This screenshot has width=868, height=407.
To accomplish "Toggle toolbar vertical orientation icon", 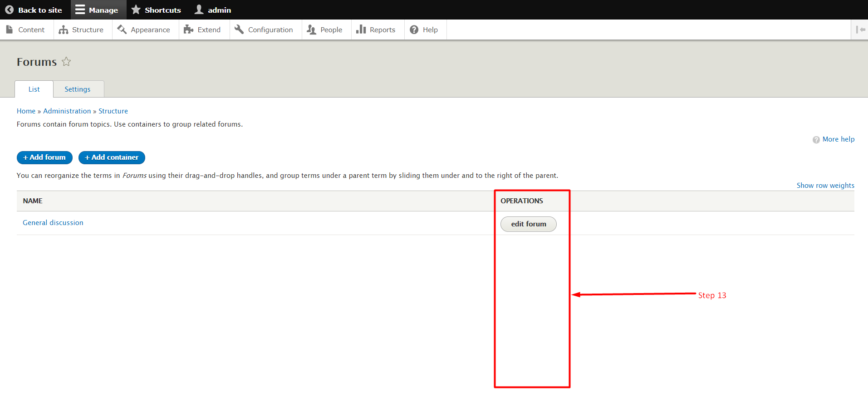I will (x=860, y=29).
